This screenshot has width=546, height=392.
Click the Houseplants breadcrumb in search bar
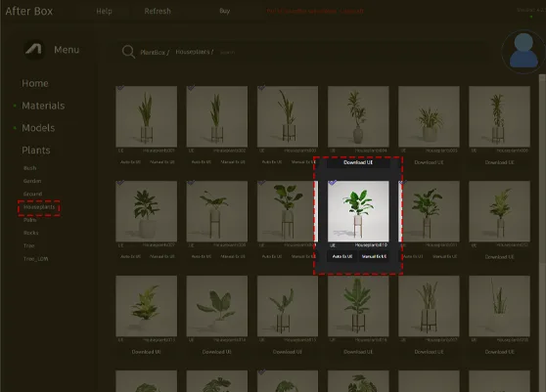[195, 52]
